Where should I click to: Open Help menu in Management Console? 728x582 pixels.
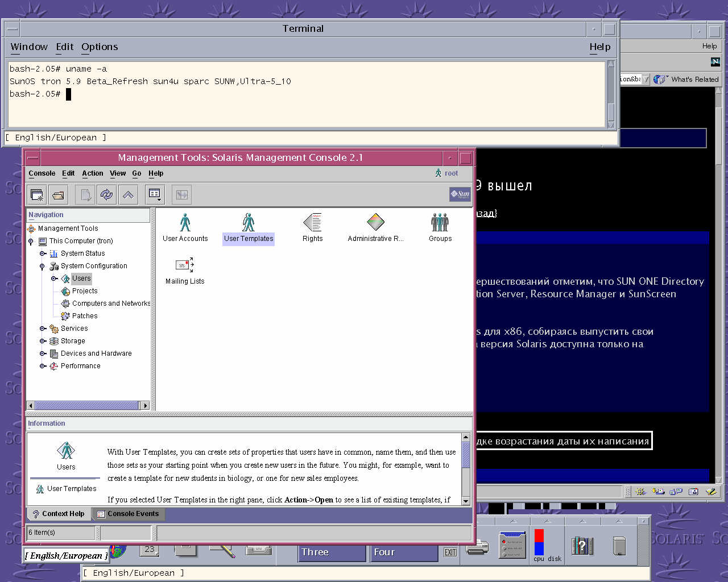point(156,173)
